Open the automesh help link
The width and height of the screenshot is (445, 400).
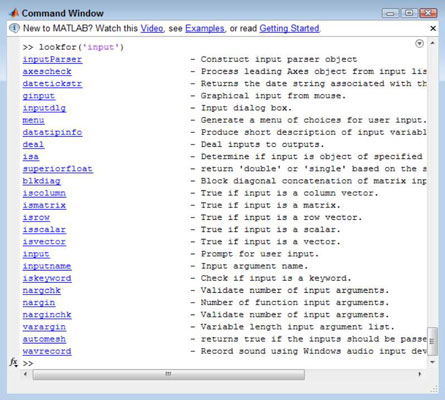pos(44,339)
